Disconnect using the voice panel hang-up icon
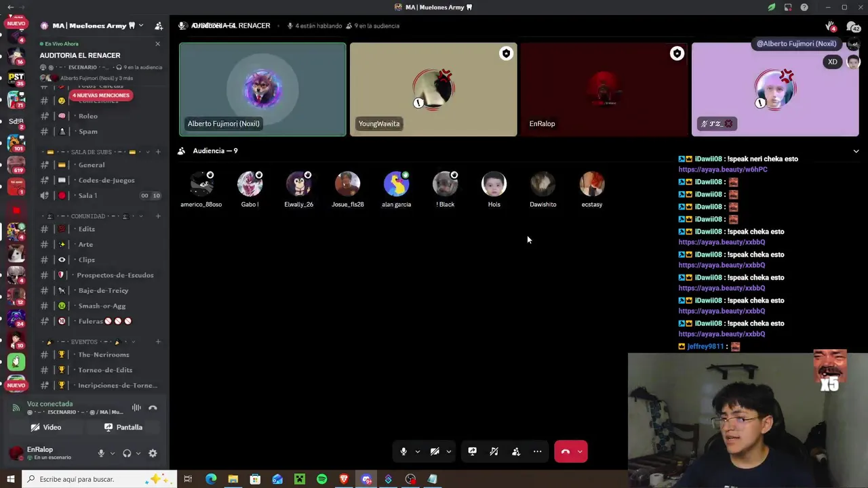This screenshot has width=868, height=488. [153, 407]
